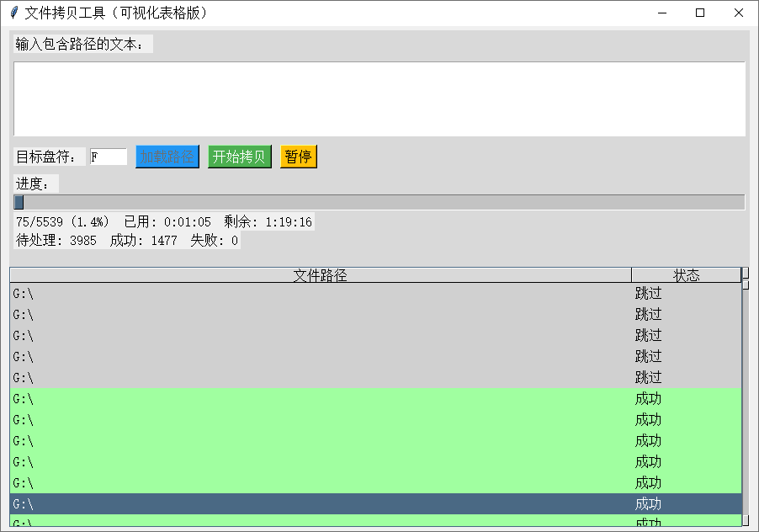Start copying with the 开始拷贝 button

[240, 157]
